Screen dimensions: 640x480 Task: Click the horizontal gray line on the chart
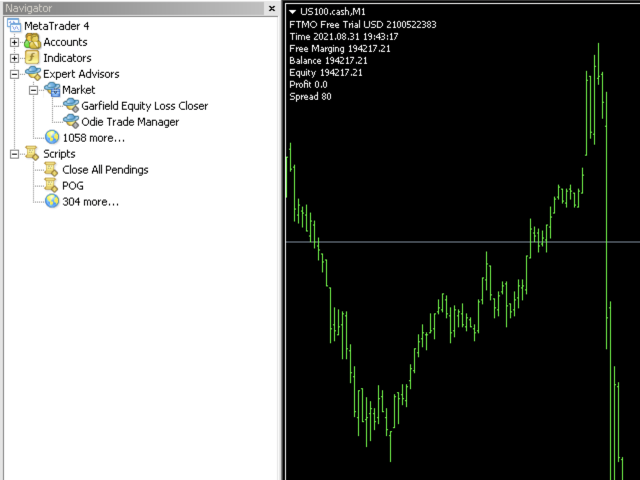(450, 242)
